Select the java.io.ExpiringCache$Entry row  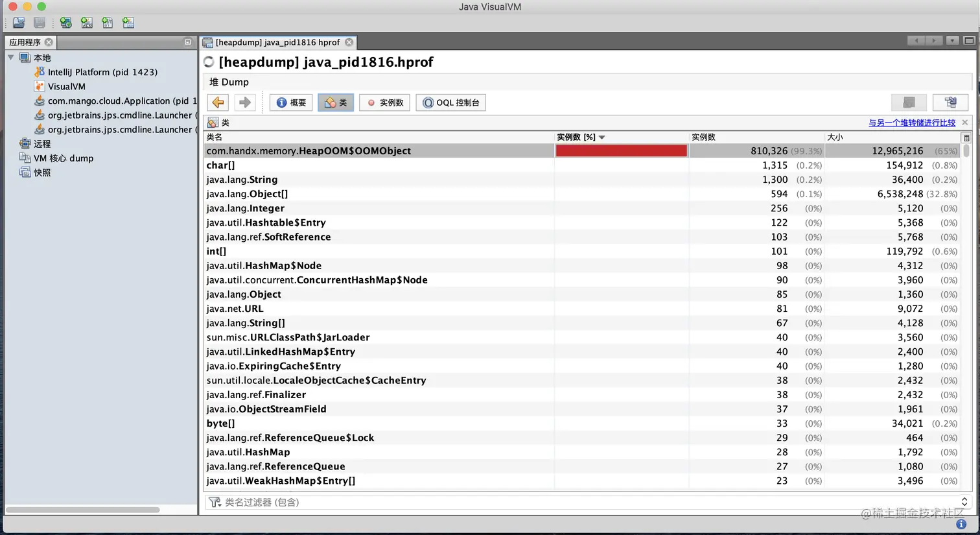click(583, 366)
